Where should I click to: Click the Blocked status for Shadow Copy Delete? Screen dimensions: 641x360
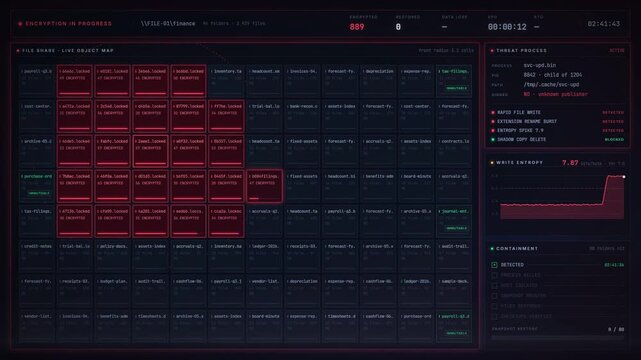614,139
